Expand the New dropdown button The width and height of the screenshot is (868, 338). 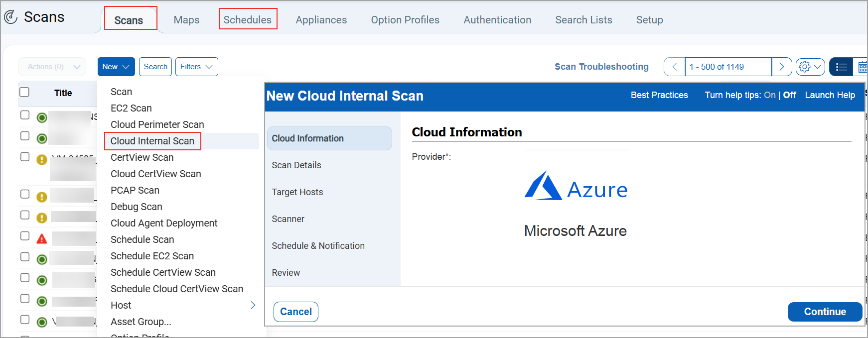coord(116,67)
